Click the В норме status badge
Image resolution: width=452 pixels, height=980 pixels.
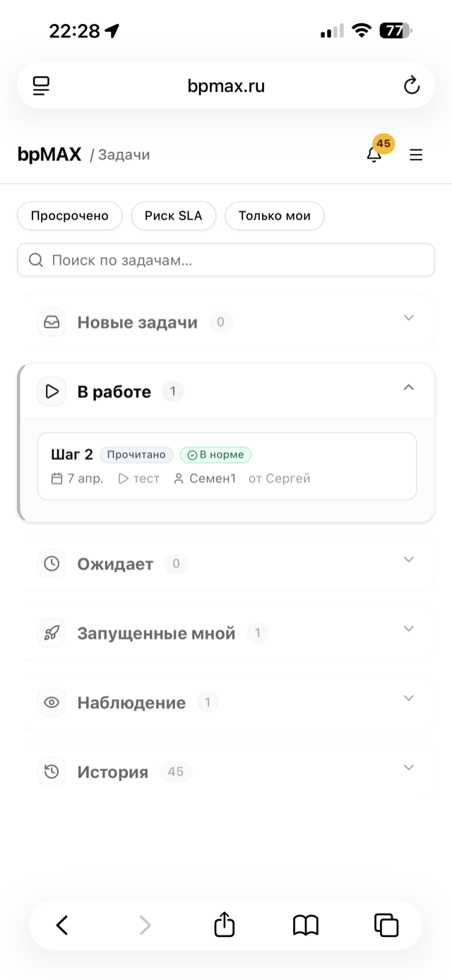(x=215, y=454)
